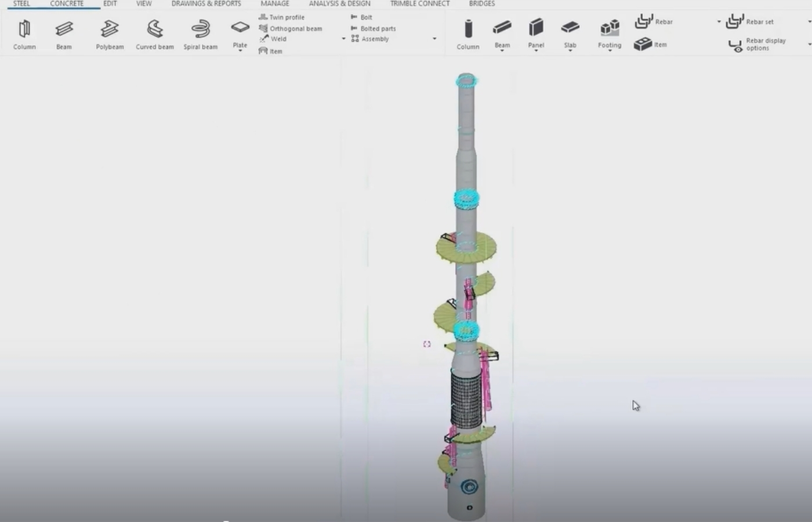Select the Weld tool
Viewport: 812px width, 522px height.
273,39
